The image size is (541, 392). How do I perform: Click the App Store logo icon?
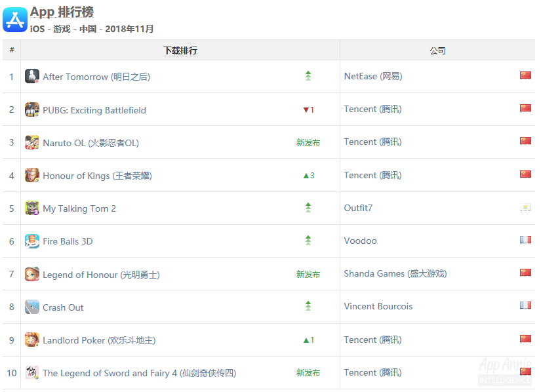[x=15, y=20]
